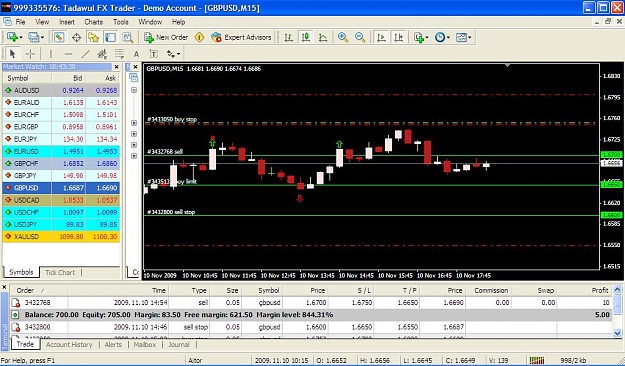Toggle the Market Watch window icon
The image size is (625, 366).
tap(59, 37)
